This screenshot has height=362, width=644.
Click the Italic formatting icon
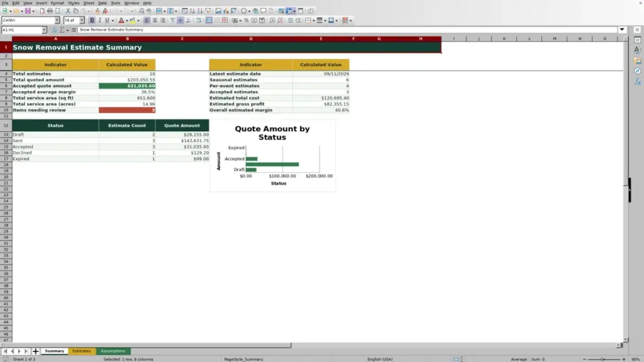100,20
